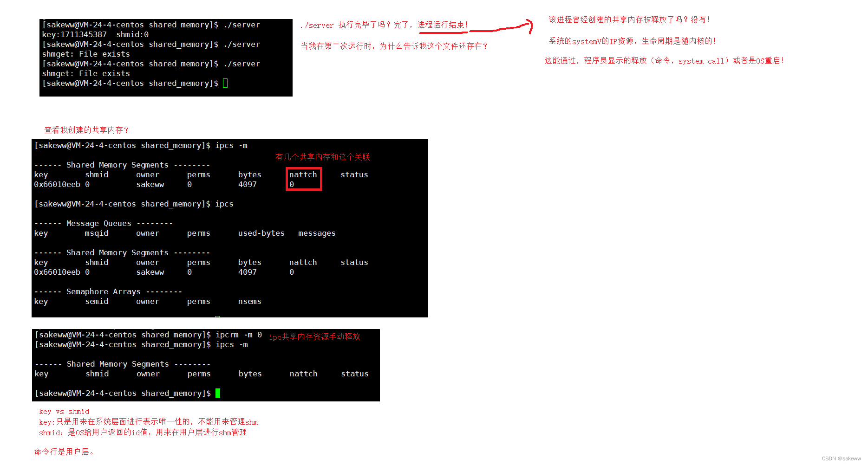Click the "shmid" header in bottom ipcrm terminal
This screenshot has height=465, width=868.
(x=97, y=374)
